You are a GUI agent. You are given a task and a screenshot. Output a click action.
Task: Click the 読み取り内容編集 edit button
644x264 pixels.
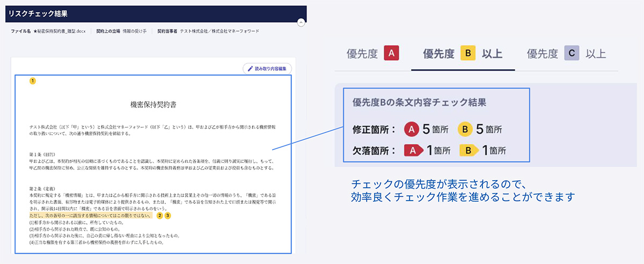pyautogui.click(x=267, y=68)
